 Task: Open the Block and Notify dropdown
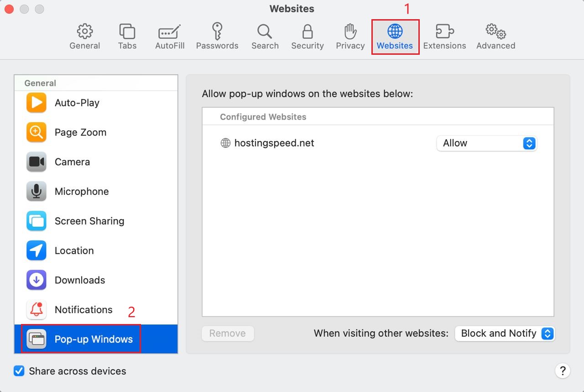tap(505, 333)
